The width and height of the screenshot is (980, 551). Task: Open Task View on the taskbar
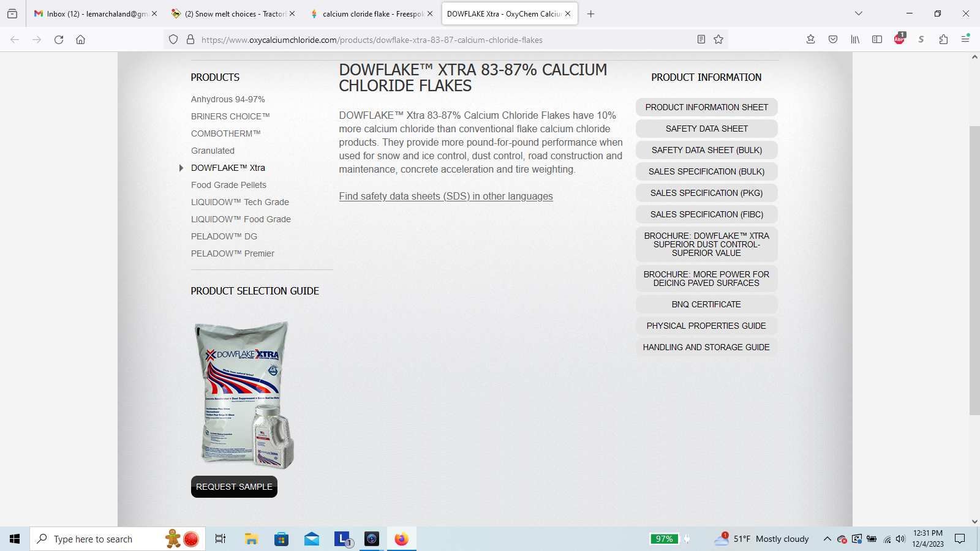click(x=221, y=539)
